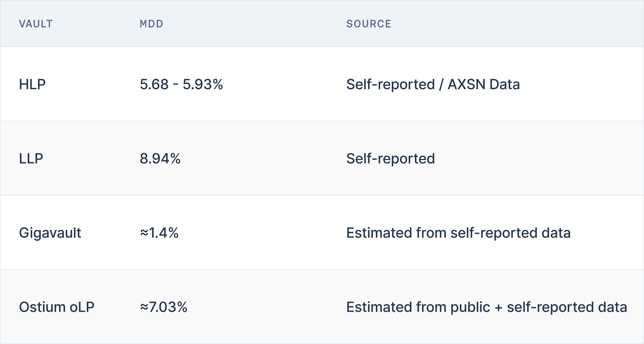Select the HLP vault name cell
This screenshot has height=344, width=644.
[x=32, y=84]
